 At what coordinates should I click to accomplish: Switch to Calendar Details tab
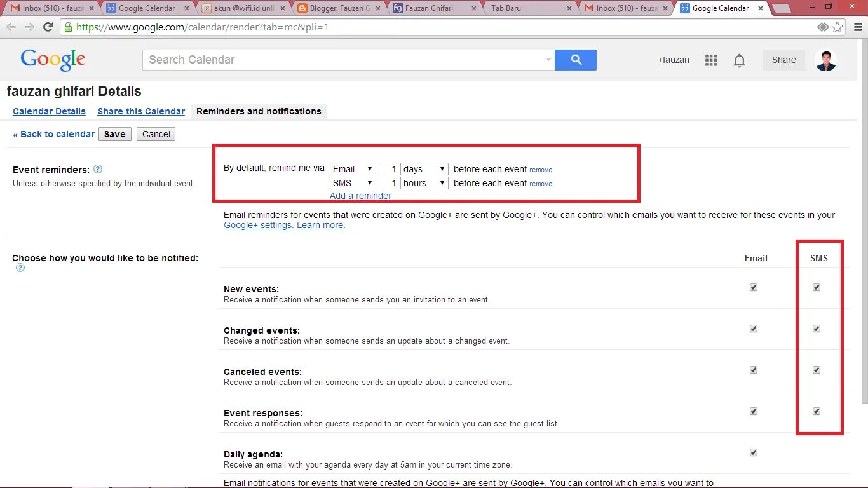[49, 111]
